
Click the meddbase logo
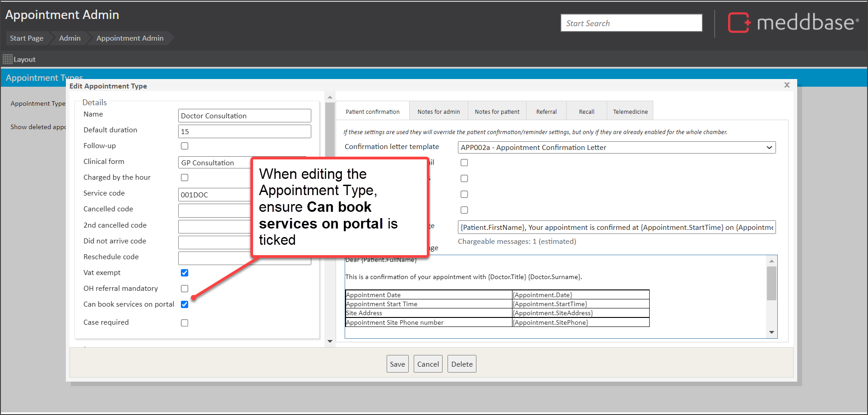point(793,23)
